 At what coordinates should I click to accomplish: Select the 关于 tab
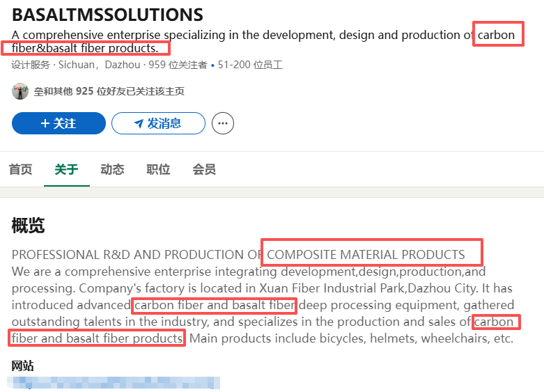click(66, 169)
